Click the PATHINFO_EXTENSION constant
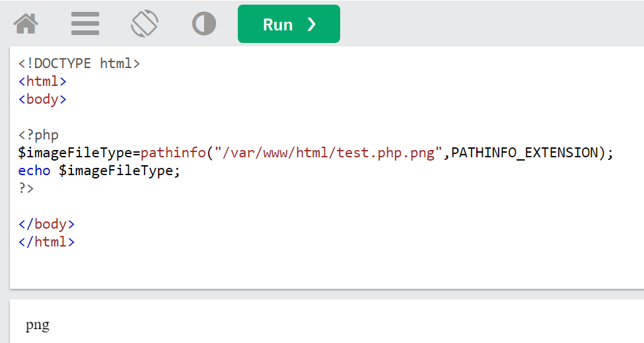Screen dimensions: 644x343 pos(524,153)
